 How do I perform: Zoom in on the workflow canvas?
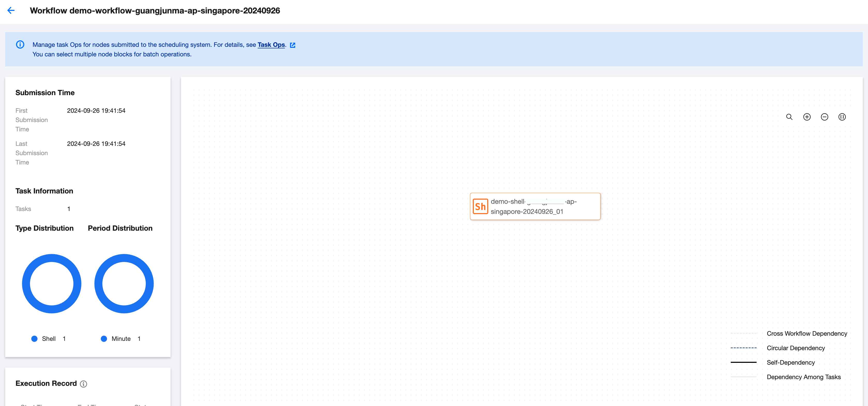pyautogui.click(x=807, y=117)
